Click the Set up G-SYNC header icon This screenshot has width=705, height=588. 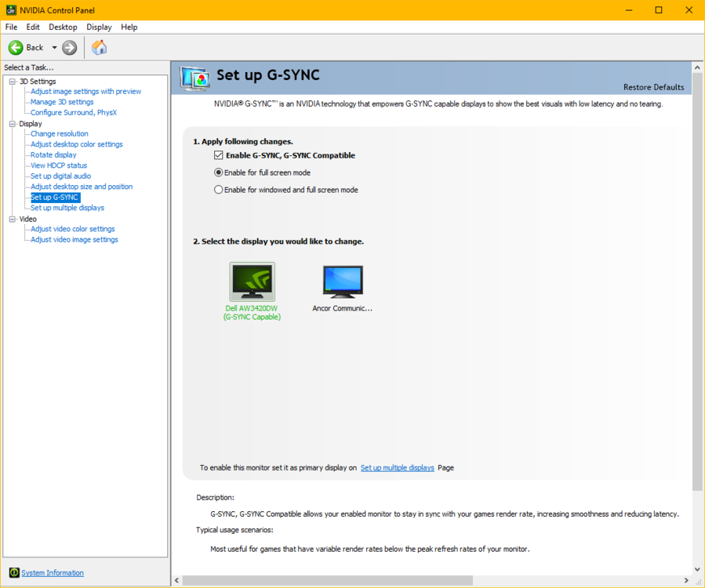194,78
